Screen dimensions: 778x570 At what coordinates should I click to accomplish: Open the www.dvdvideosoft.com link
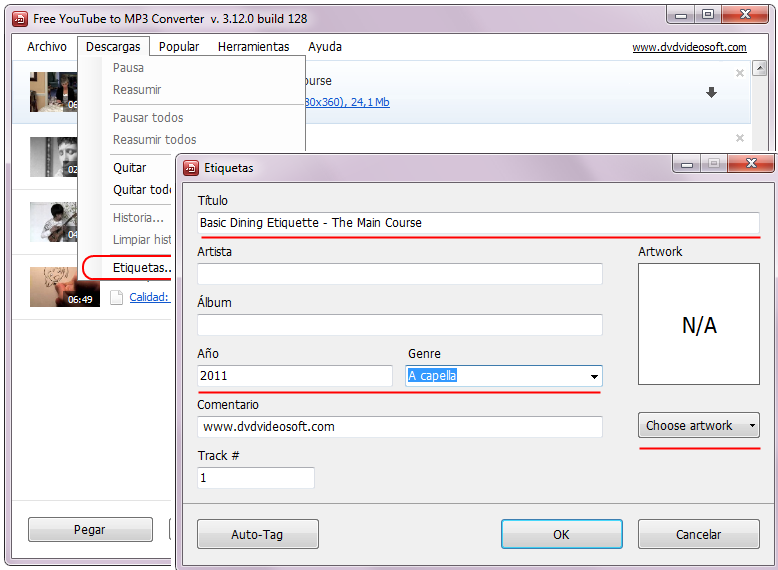689,47
